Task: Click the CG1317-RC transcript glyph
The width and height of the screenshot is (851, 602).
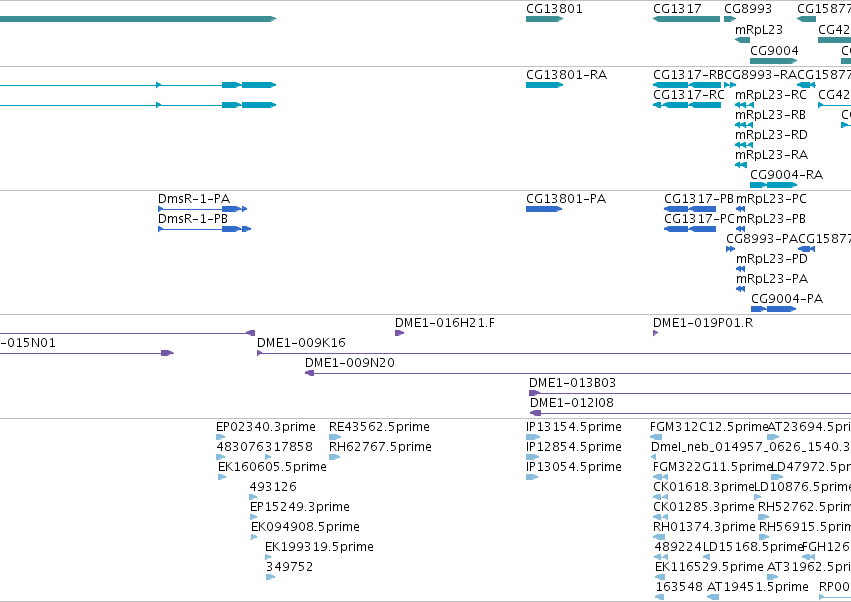Action: pos(687,105)
